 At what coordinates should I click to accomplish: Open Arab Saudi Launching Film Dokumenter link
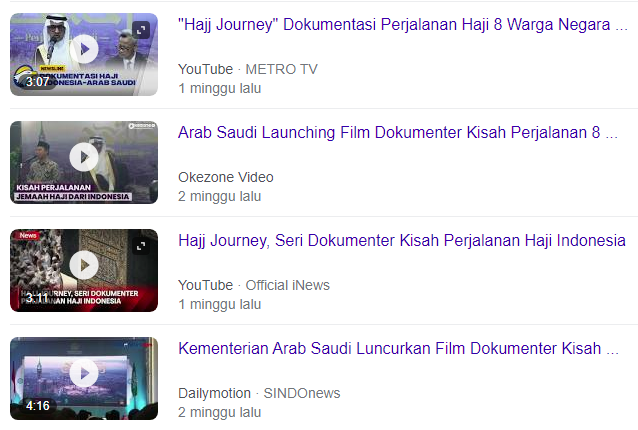click(398, 133)
